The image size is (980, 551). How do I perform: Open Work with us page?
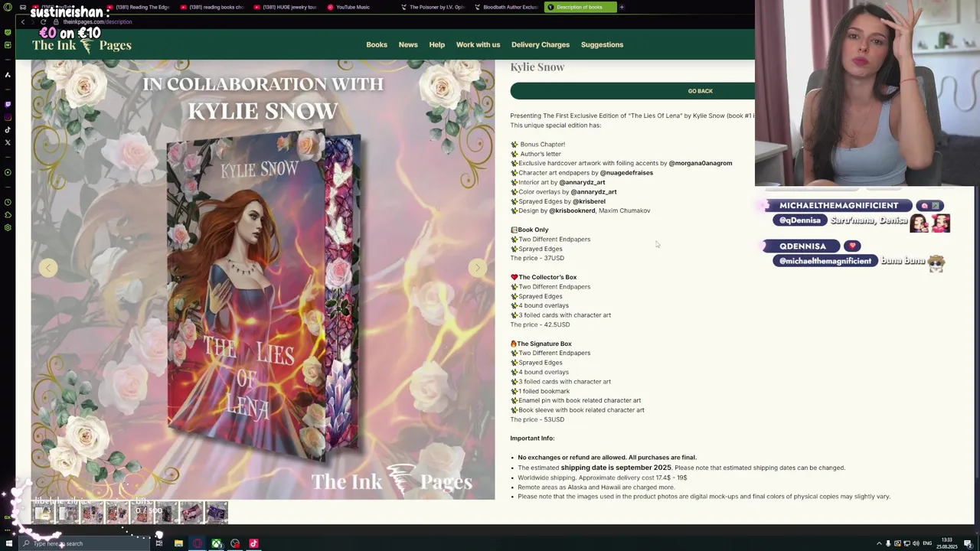(x=479, y=45)
